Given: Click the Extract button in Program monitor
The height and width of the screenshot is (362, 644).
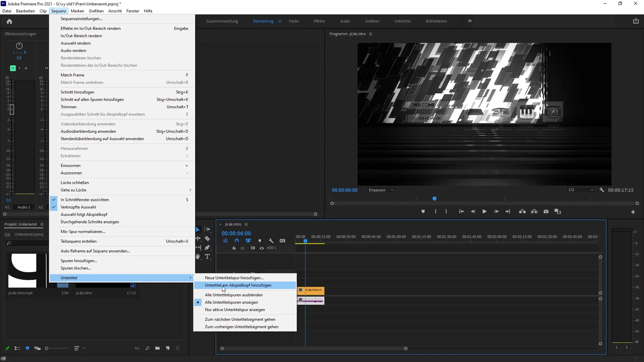Looking at the screenshot, I should coord(534,212).
